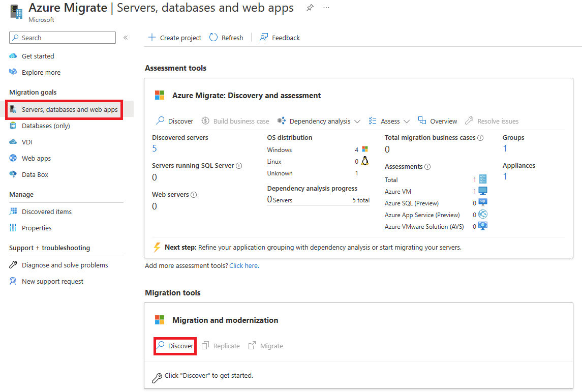
Task: Pin the Azure Migrate blade
Action: (310, 8)
